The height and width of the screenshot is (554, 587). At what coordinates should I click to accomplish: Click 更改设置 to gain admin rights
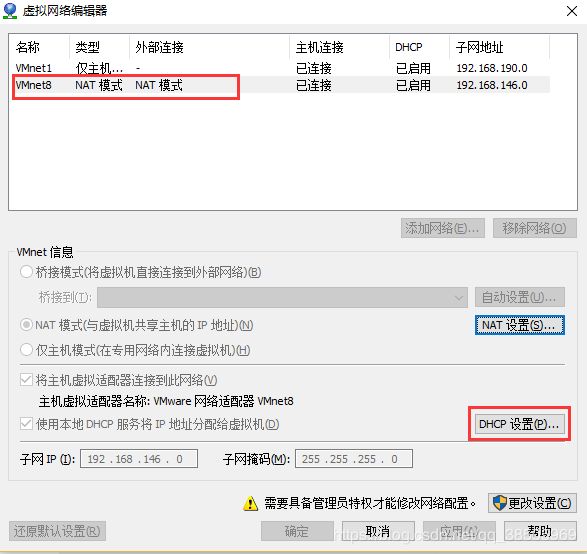(x=532, y=503)
